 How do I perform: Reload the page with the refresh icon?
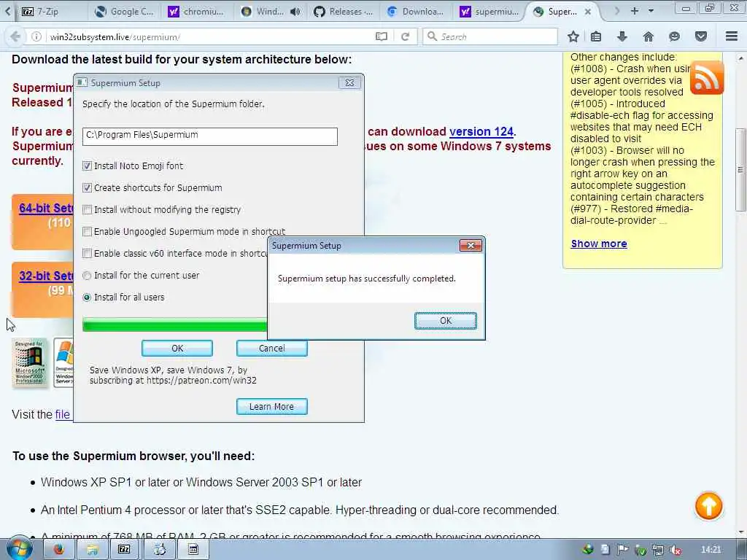coord(406,36)
